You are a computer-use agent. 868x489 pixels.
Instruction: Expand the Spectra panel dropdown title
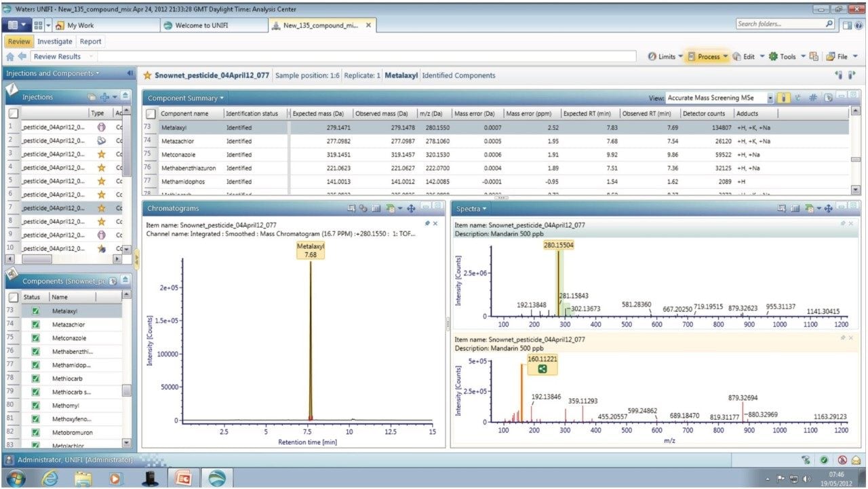coord(471,208)
